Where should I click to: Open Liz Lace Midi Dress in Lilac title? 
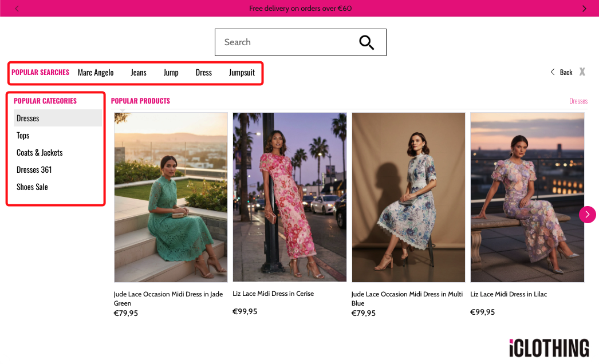click(x=508, y=294)
